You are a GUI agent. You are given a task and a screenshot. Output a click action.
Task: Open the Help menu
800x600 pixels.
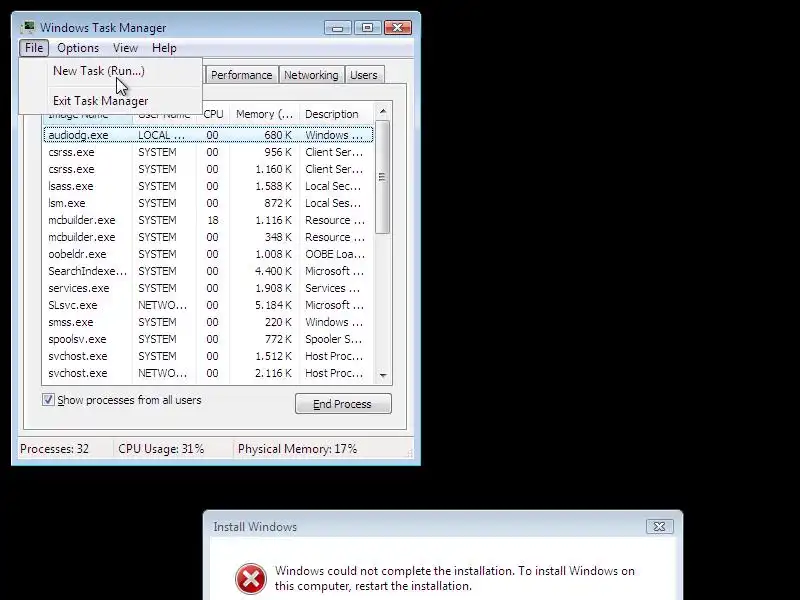[x=164, y=48]
